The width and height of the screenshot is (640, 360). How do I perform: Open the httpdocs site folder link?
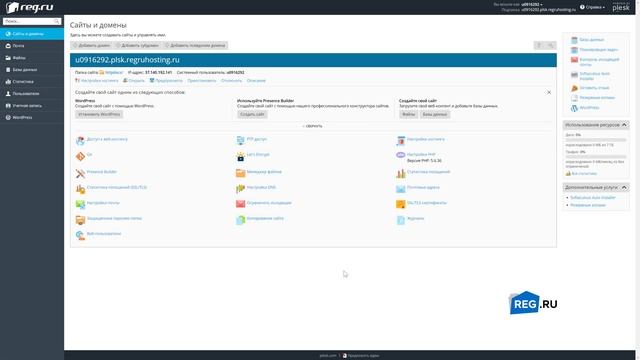pos(114,72)
